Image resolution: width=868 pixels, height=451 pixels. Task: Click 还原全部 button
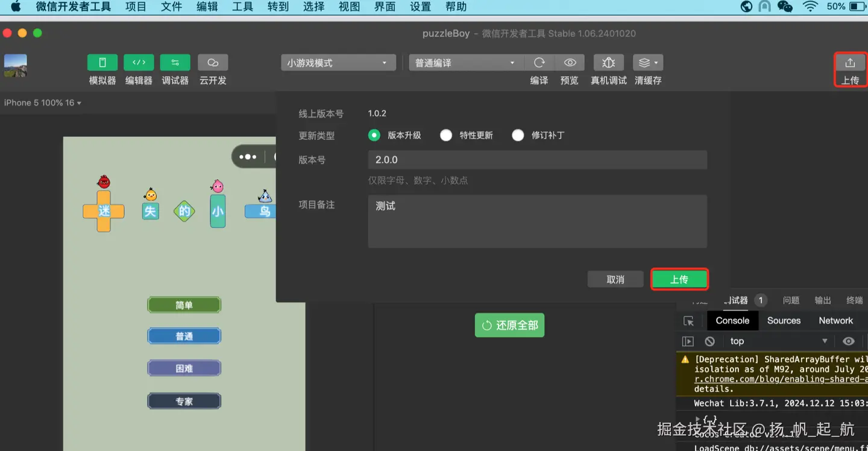(509, 325)
